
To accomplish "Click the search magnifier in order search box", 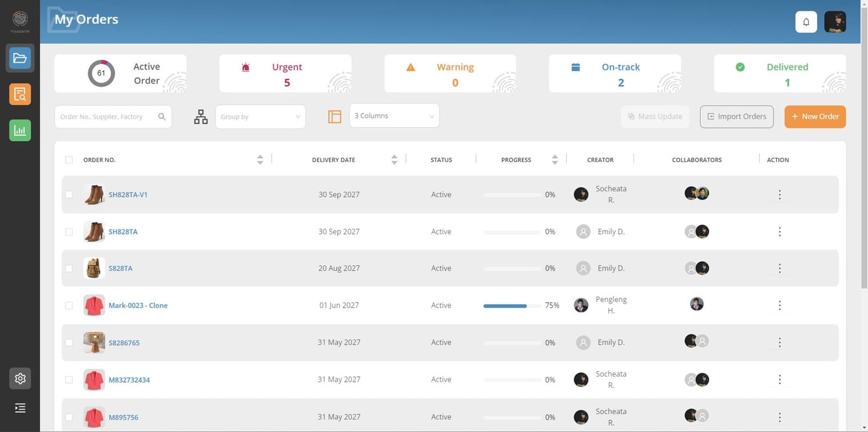I will pos(162,117).
